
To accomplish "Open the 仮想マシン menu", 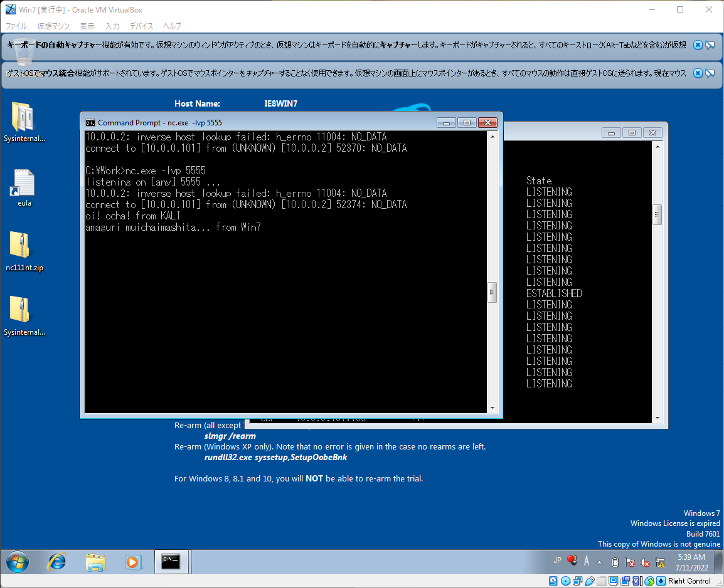I will coord(53,26).
